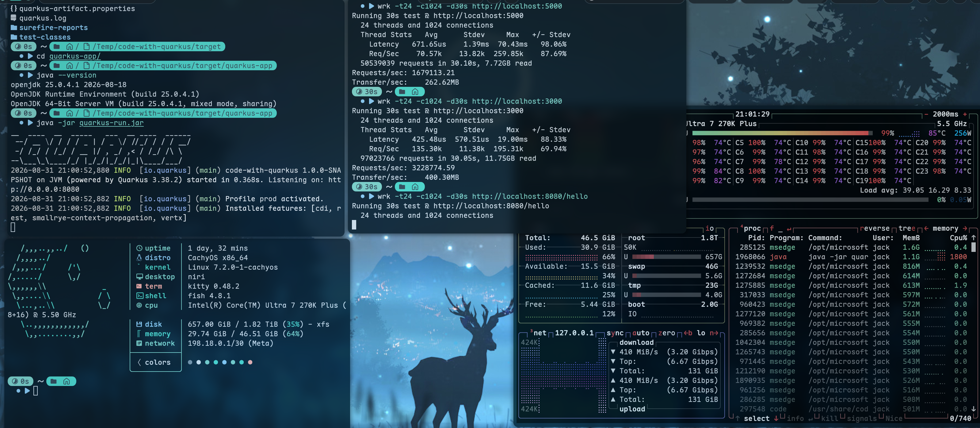Click the play arrow before java --version
Viewport: 980px width, 428px height.
30,75
